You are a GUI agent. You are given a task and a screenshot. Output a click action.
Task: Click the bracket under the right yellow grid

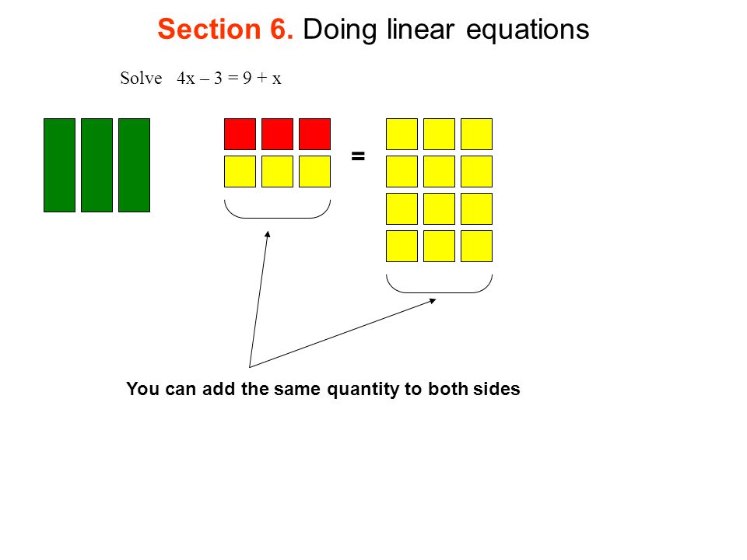click(x=439, y=284)
